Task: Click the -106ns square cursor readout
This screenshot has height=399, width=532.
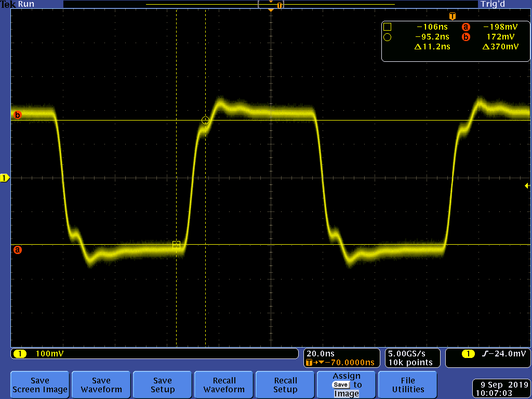Action: (x=432, y=27)
